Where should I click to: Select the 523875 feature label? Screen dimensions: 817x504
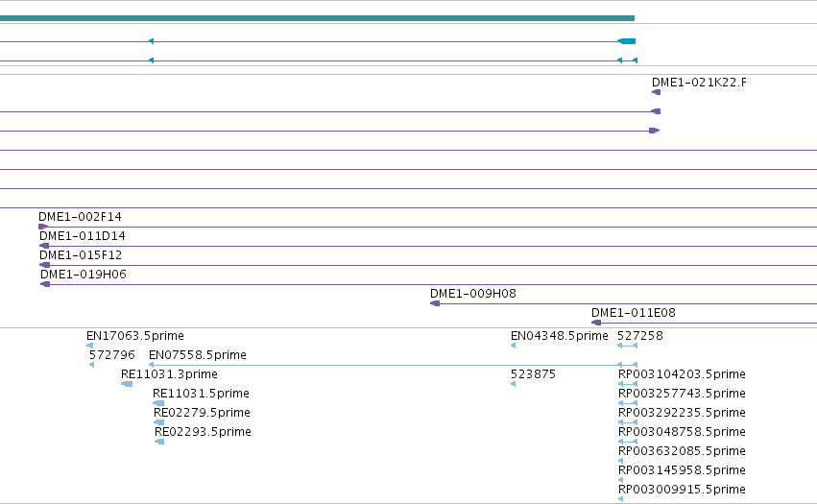[x=533, y=374]
